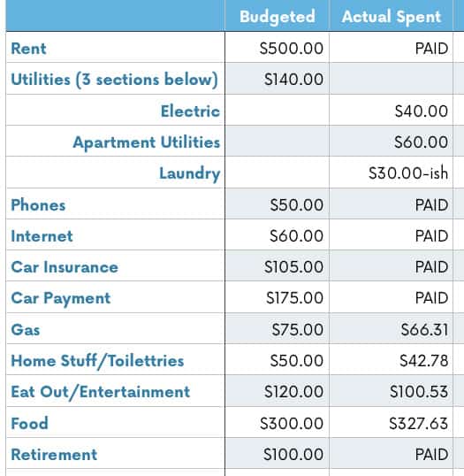Click the Retirement $100.00 budget cell
Screen dimensions: 464x476
278,454
